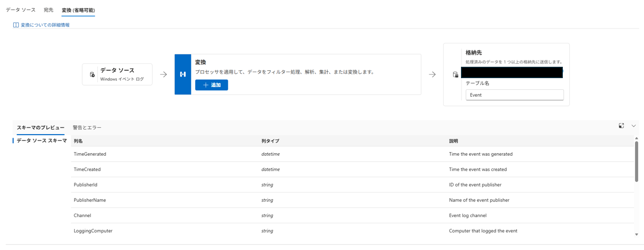Click the schema table vertical scrollbar thumb
The width and height of the screenshot is (644, 250).
[637, 162]
